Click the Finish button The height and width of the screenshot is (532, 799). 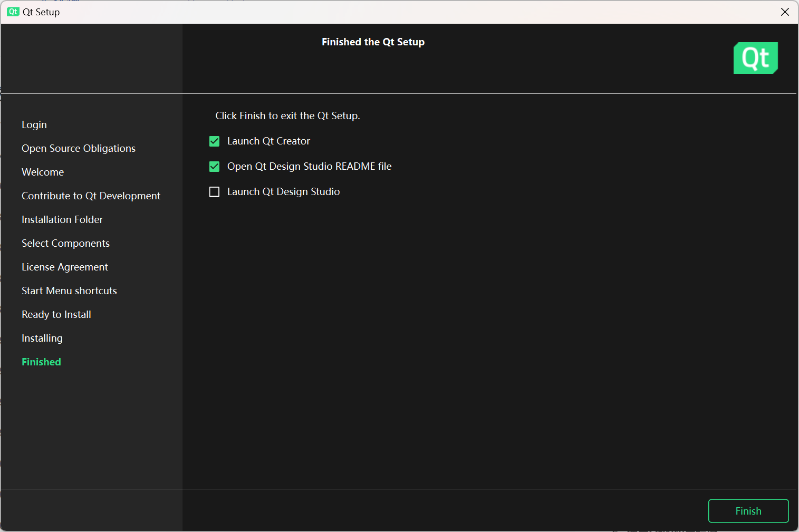(x=748, y=511)
